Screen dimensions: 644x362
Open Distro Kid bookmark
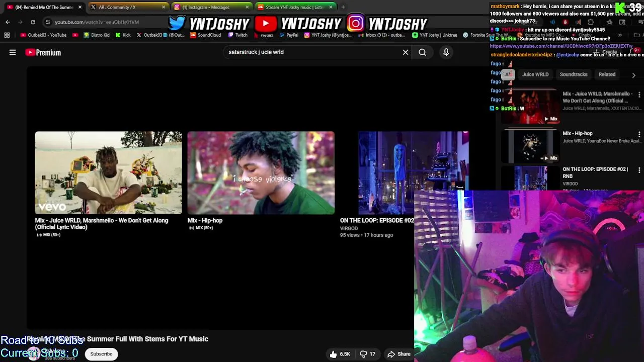tap(97, 35)
